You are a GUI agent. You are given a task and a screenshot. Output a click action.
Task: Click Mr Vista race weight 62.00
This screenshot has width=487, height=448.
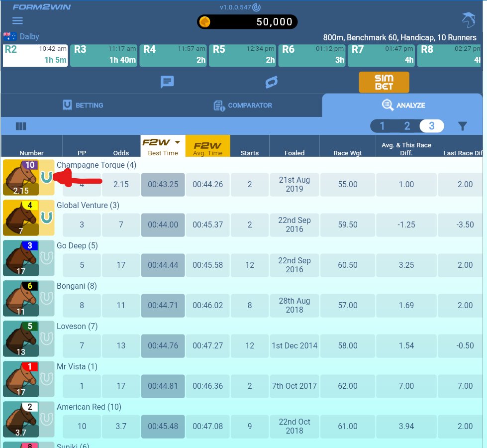click(348, 386)
